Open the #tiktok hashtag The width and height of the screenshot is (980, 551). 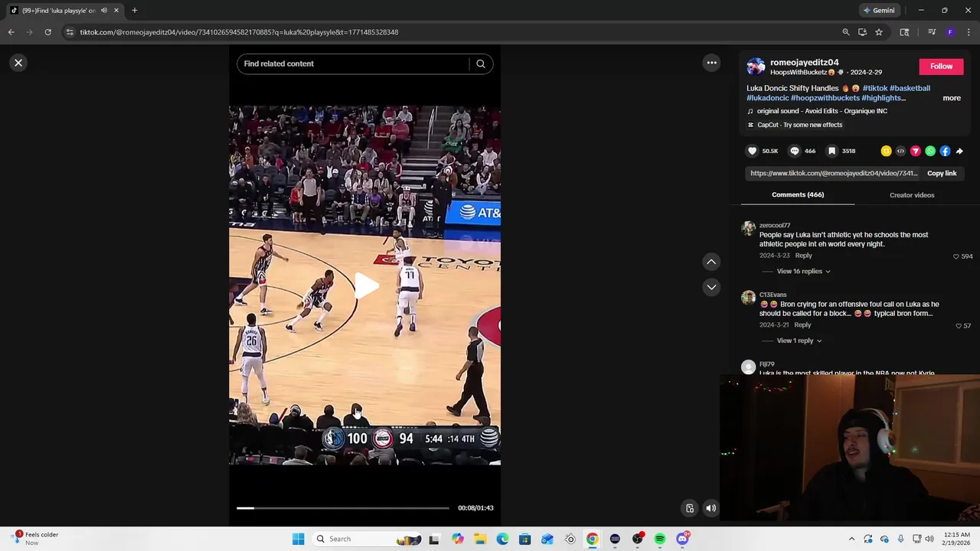pos(874,88)
